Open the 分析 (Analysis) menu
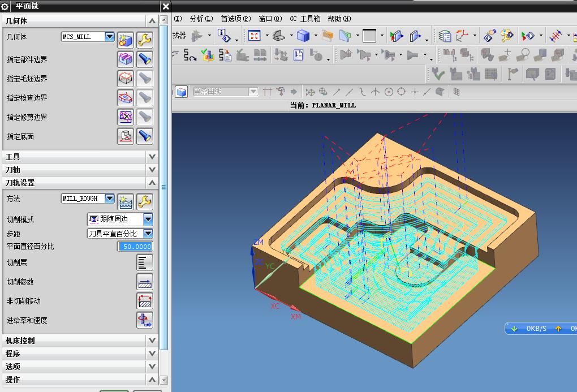Viewport: 577px width, 392px height. point(201,19)
